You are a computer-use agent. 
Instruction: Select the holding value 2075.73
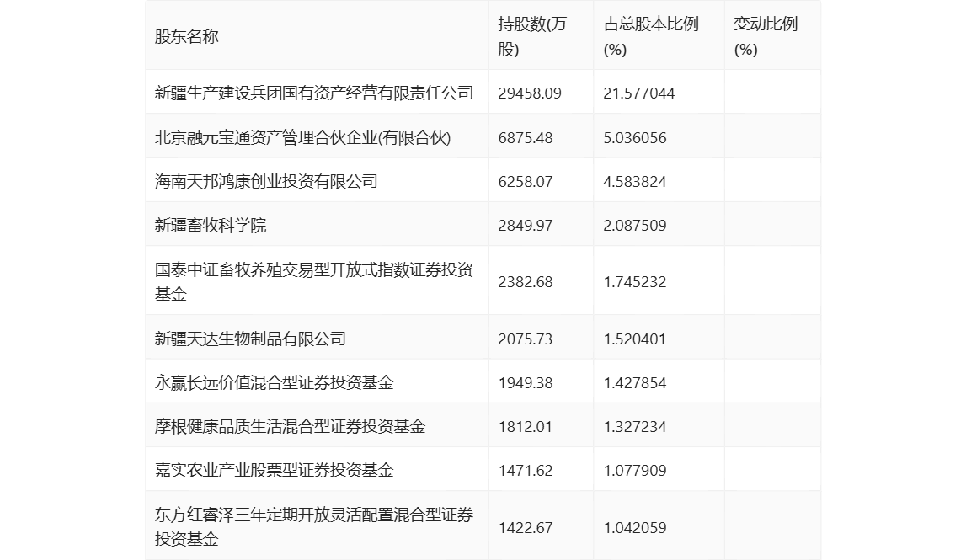pyautogui.click(x=526, y=339)
